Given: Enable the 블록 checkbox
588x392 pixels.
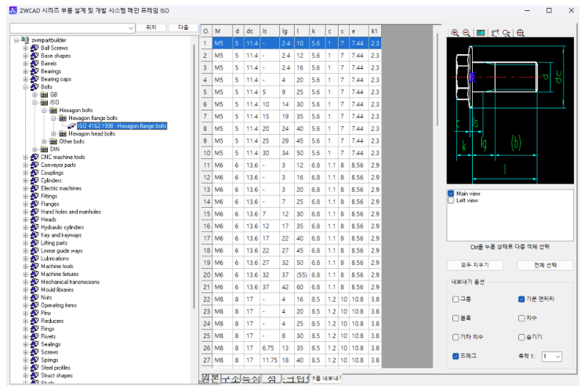Looking at the screenshot, I should pos(456,318).
